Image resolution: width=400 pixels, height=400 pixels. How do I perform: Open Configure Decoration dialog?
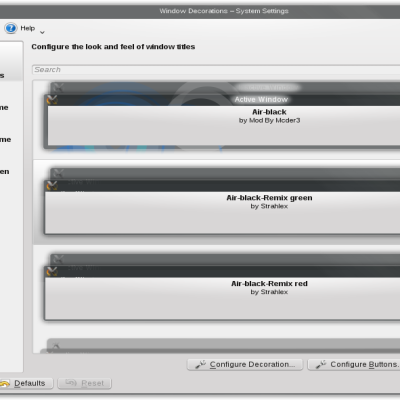245,364
